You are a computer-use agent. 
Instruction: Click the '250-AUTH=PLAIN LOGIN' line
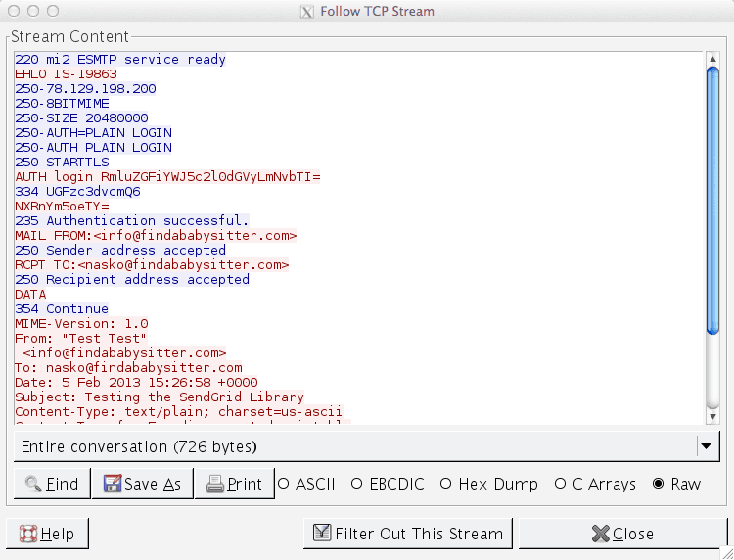[x=93, y=132]
